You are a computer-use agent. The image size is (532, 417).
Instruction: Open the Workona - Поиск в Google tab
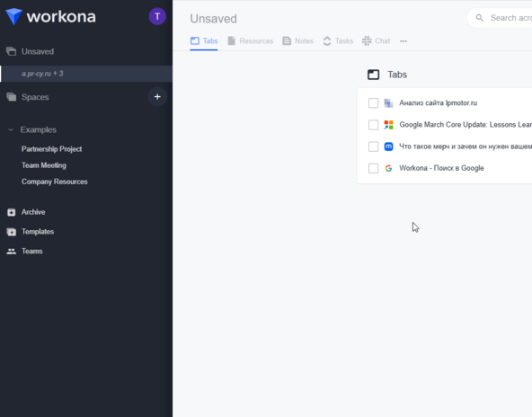pyautogui.click(x=441, y=168)
